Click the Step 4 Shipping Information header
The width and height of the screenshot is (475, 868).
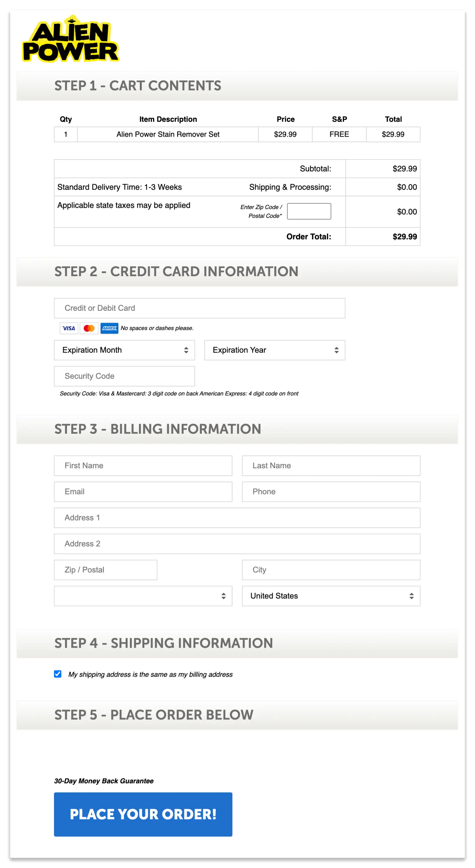point(163,643)
